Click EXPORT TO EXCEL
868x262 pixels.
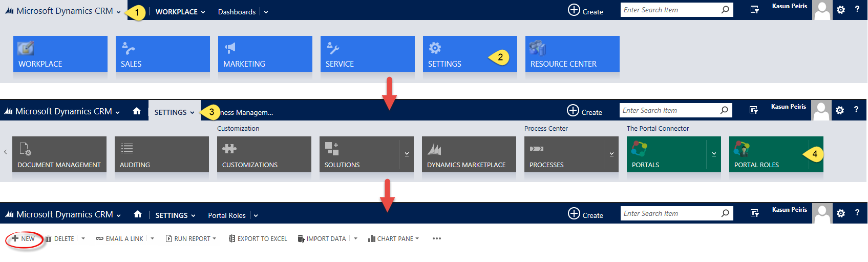[258, 238]
